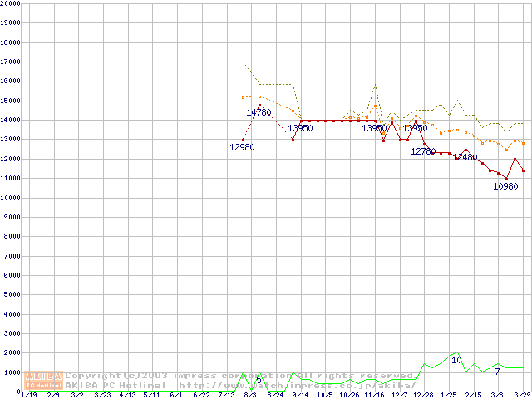Viewport: 532px width, 399px height.
Task: Click the 14000 y-axis label
Action: [x=10, y=121]
